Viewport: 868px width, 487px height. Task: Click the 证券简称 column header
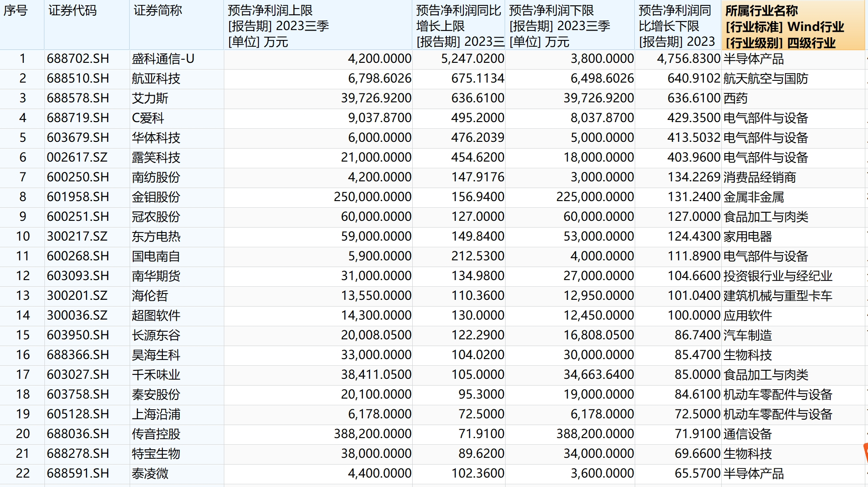coord(158,10)
